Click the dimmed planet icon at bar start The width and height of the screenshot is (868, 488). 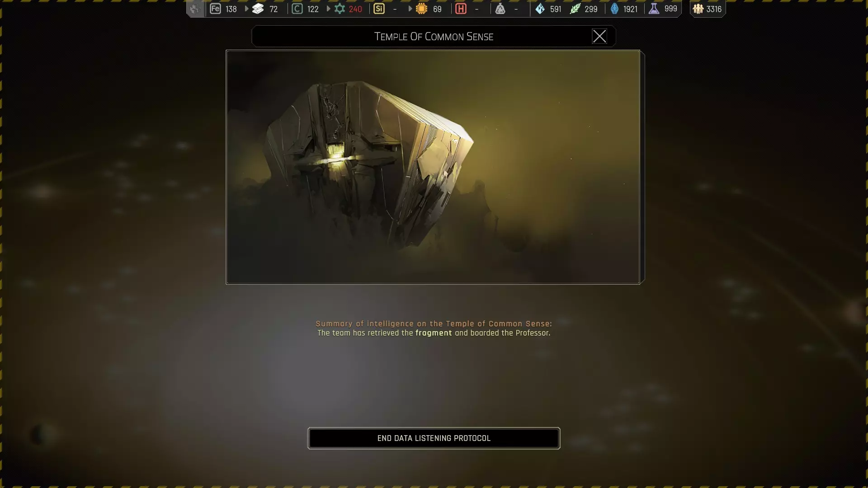[195, 9]
